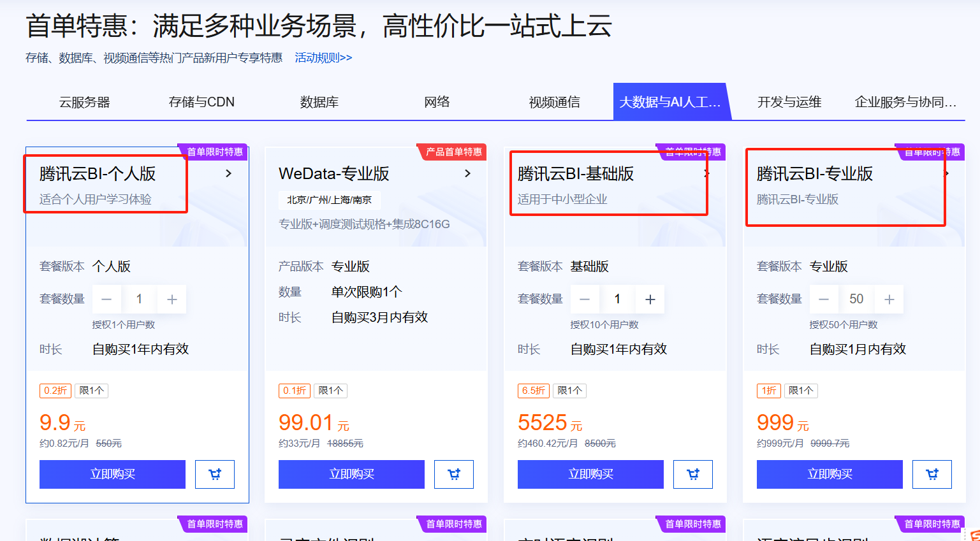Click the 腾讯云BI-专业版 card title

pos(815,173)
